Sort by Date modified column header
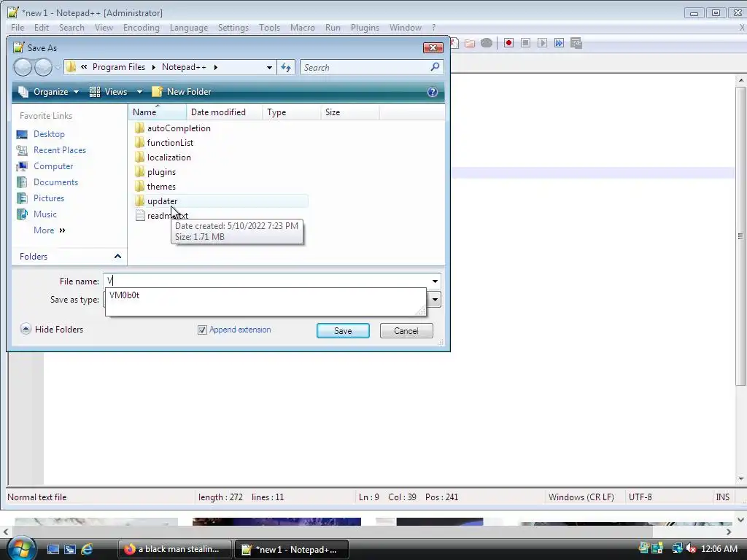The height and width of the screenshot is (560, 747). click(225, 112)
